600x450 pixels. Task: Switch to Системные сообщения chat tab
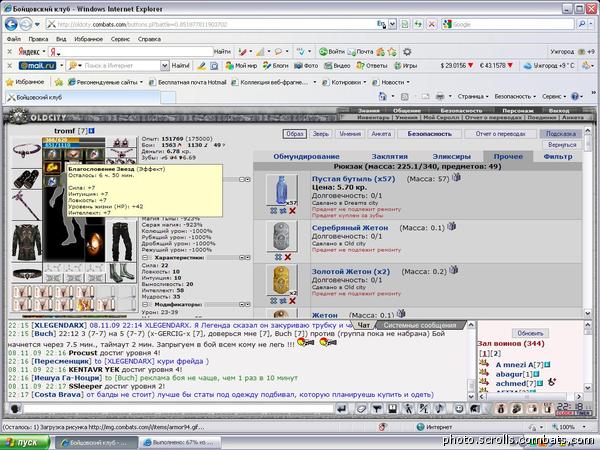(x=420, y=325)
